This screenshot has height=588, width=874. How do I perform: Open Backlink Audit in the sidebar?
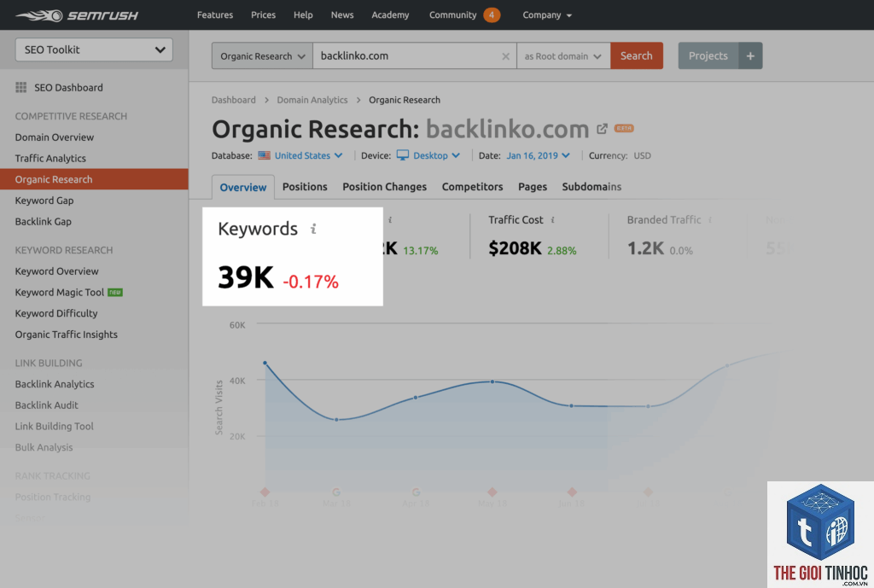tap(47, 405)
